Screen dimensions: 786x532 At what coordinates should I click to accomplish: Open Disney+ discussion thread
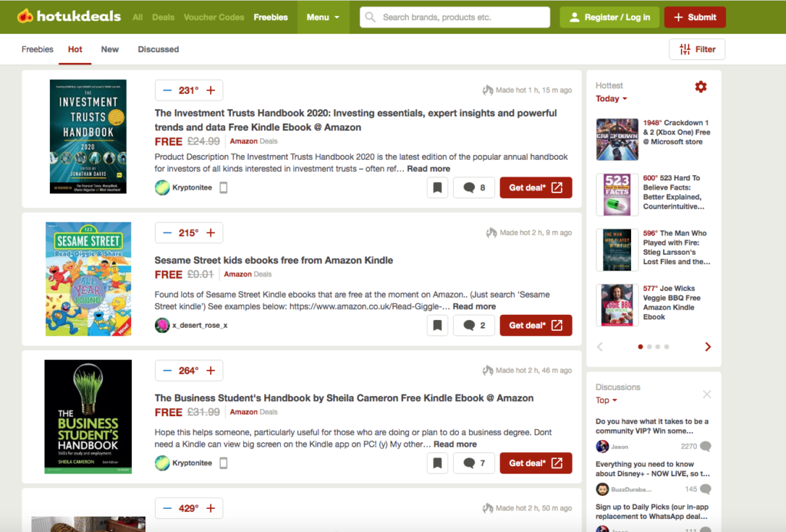click(x=652, y=469)
